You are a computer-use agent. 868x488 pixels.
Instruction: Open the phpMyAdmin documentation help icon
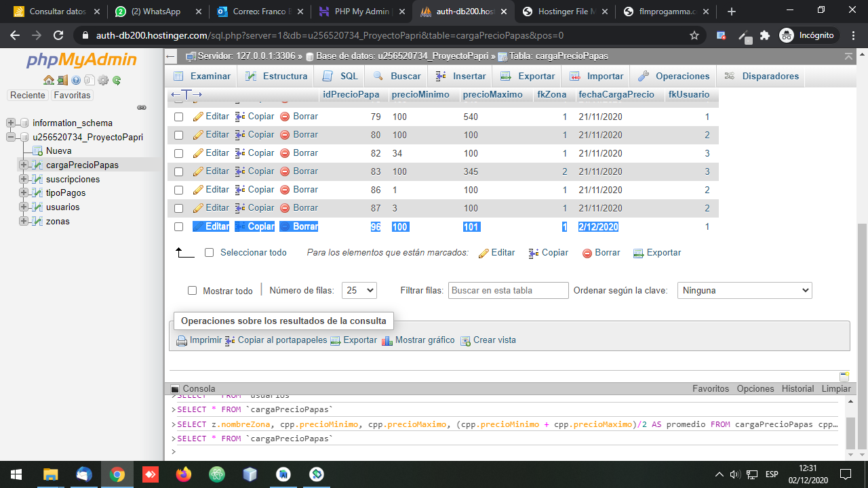tap(76, 80)
